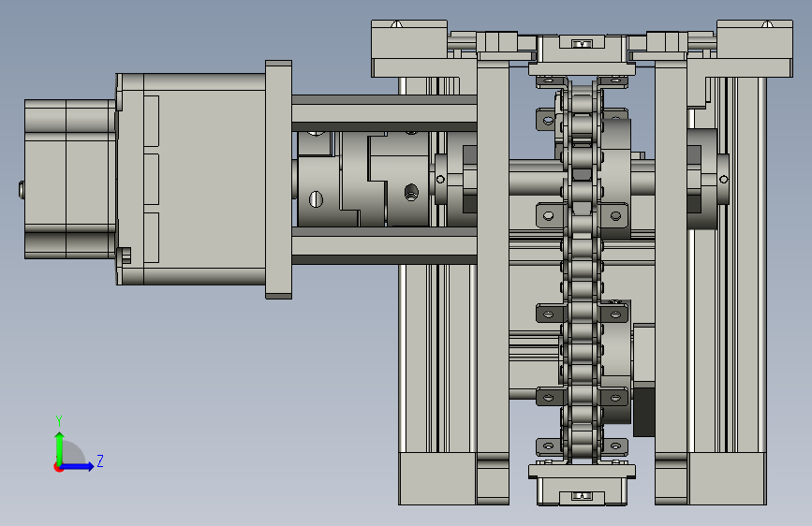Select the motor mounting flange plate

click(x=278, y=179)
